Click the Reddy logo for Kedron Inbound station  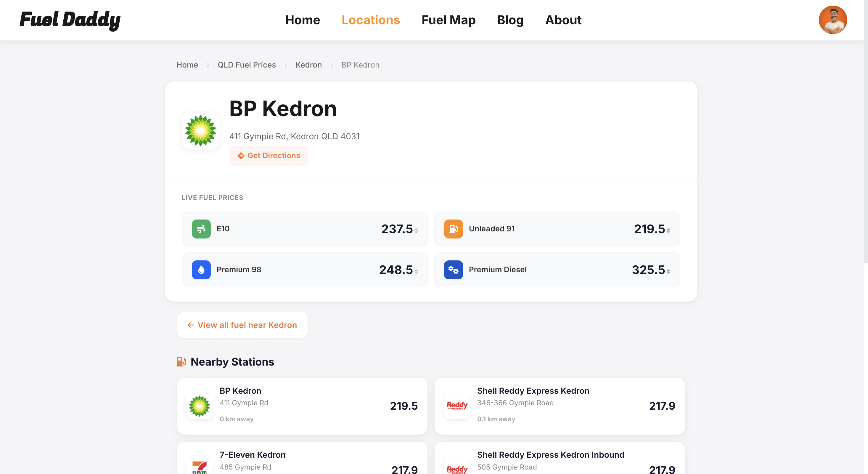(457, 467)
